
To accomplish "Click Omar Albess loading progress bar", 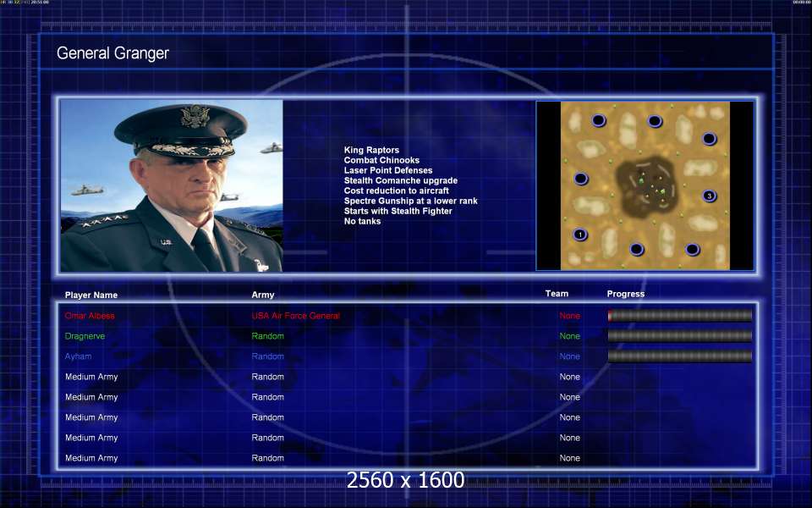I will [680, 316].
